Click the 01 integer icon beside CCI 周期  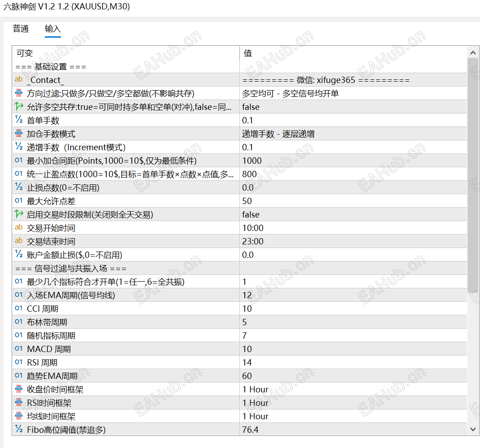point(18,308)
